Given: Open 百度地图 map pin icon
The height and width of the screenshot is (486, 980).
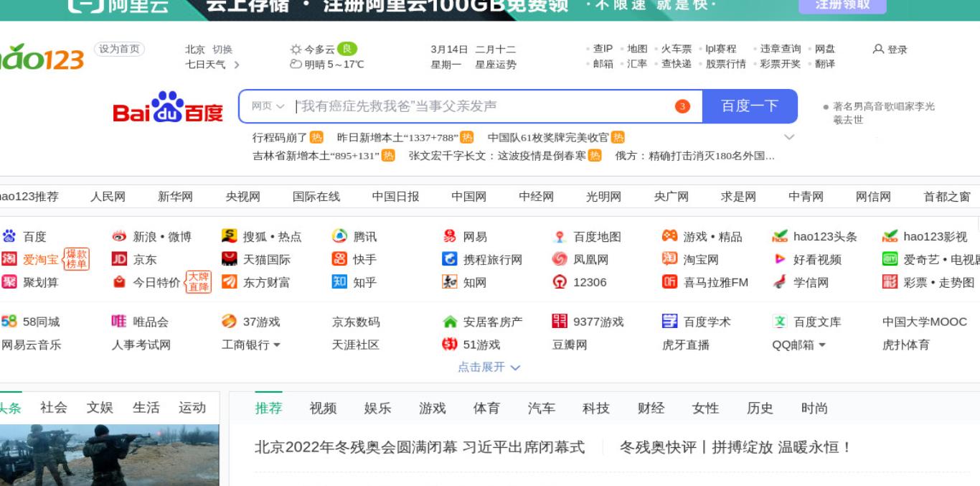Looking at the screenshot, I should 560,237.
